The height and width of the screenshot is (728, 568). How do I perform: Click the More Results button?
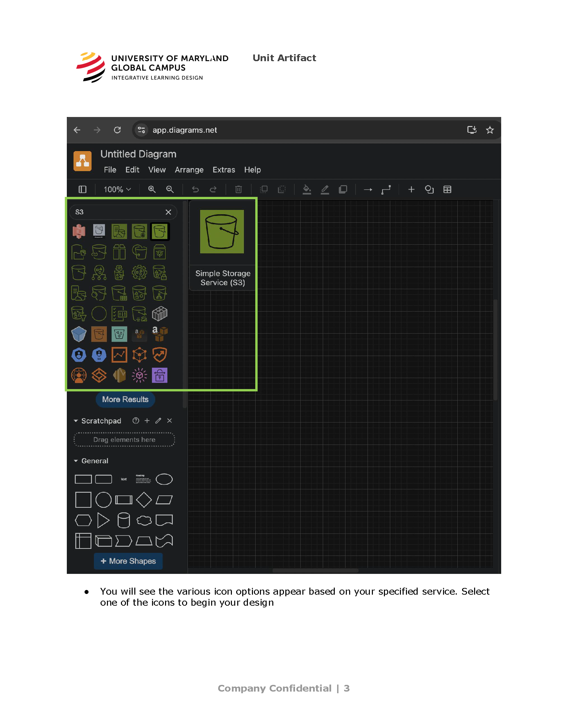125,399
